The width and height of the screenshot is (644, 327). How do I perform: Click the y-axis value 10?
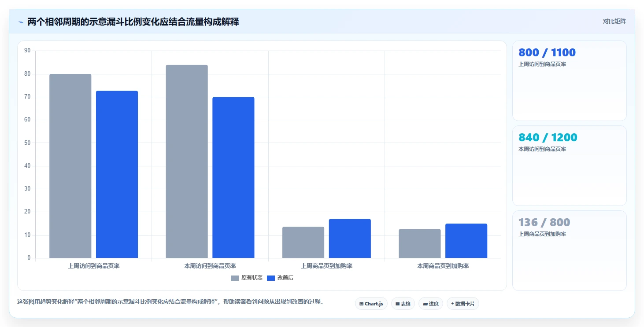pyautogui.click(x=27, y=235)
